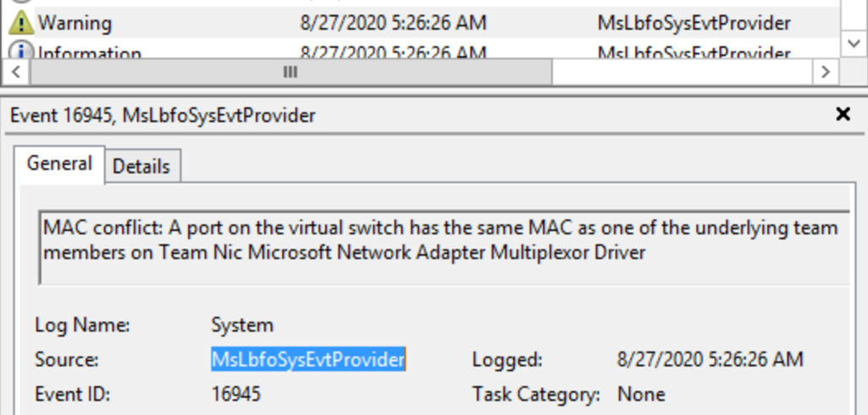868x415 pixels.
Task: Click the Warning row's date and time cell
Action: tap(393, 23)
